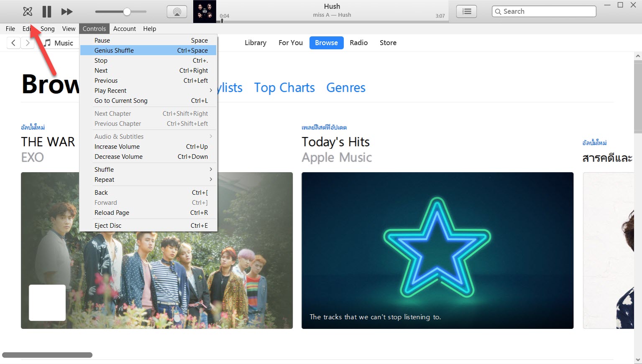Click the Genres link
The image size is (642, 364).
point(345,87)
